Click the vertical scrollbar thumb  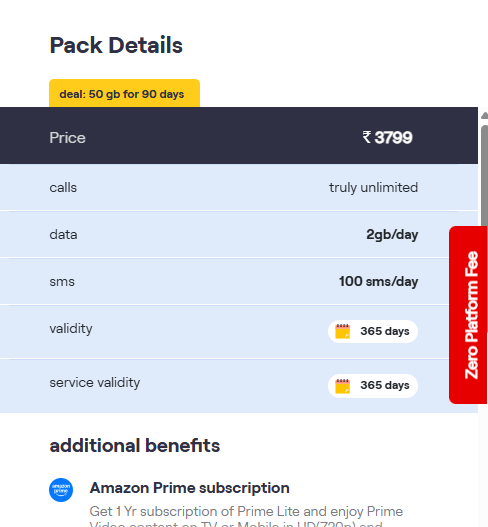[x=484, y=175]
